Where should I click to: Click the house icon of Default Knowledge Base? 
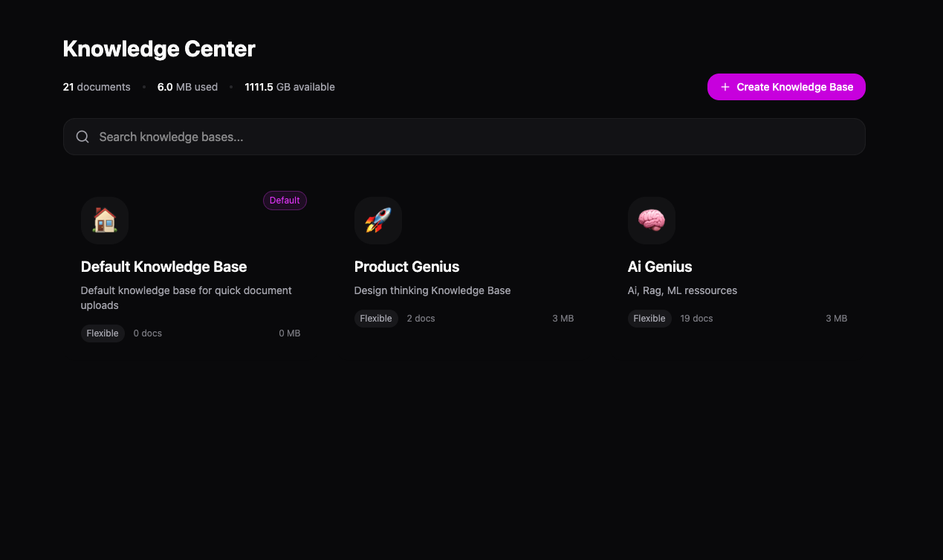click(x=105, y=221)
